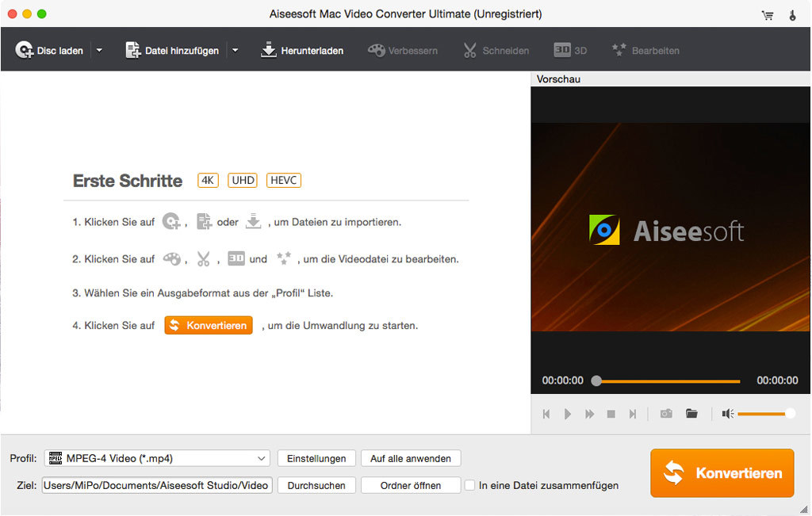Screen dimensions: 812x516
Task: Stop the preview playback
Action: tap(611, 414)
